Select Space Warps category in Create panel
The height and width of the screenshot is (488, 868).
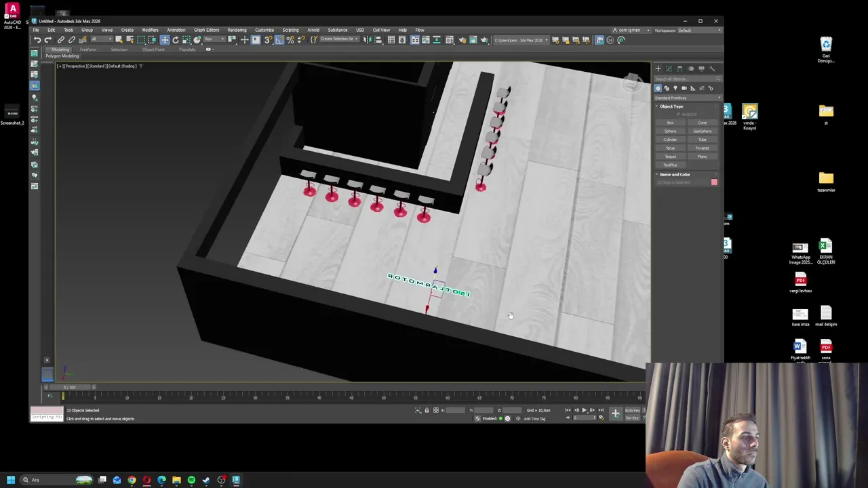pyautogui.click(x=702, y=88)
